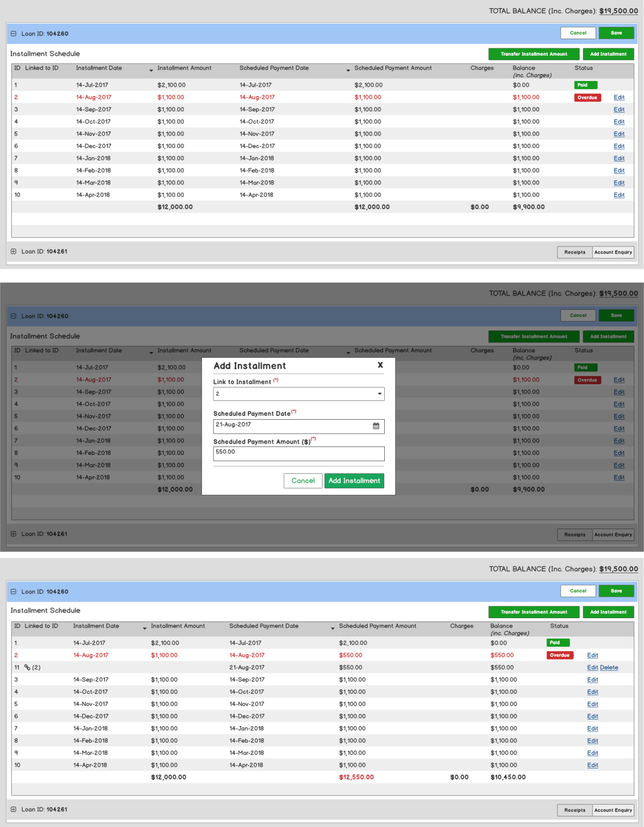Viewport: 644px width, 827px height.
Task: Expand Loan ID 104261 in the bottom panel
Action: pyautogui.click(x=13, y=809)
